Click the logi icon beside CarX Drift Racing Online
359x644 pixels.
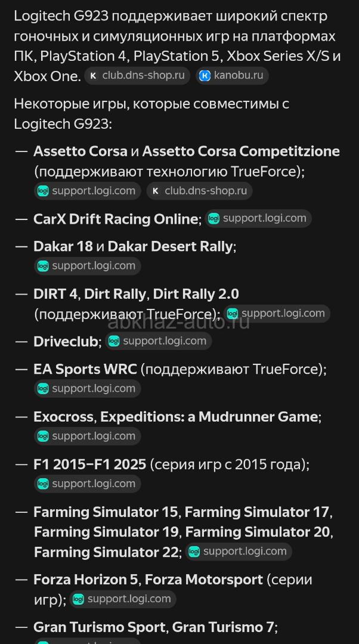click(213, 218)
